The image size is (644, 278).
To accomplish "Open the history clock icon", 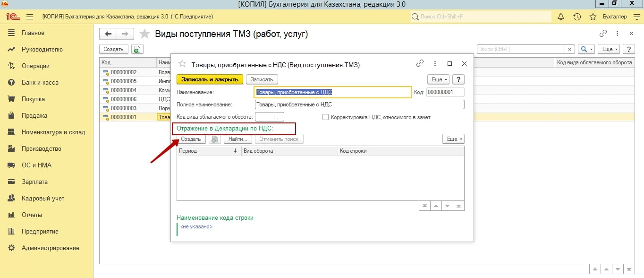I will coord(577,17).
